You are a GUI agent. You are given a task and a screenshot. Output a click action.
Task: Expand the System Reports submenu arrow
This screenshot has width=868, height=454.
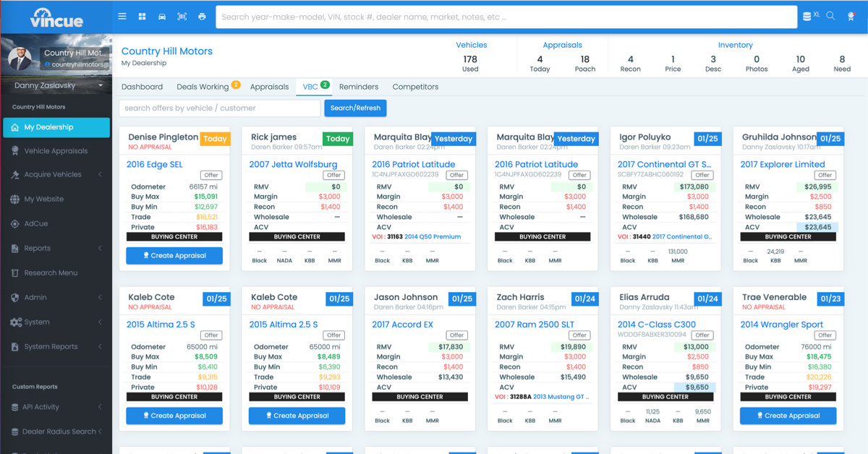pos(100,347)
